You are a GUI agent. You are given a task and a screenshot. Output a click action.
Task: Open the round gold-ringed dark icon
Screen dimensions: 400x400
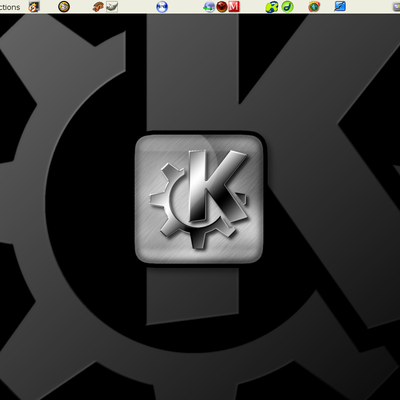tap(64, 7)
